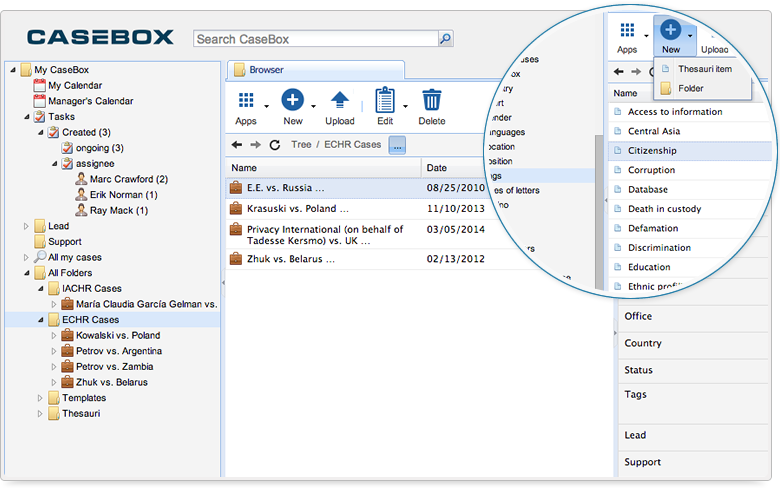
Task: Open Manager's Calendar in tree
Action: [x=91, y=101]
